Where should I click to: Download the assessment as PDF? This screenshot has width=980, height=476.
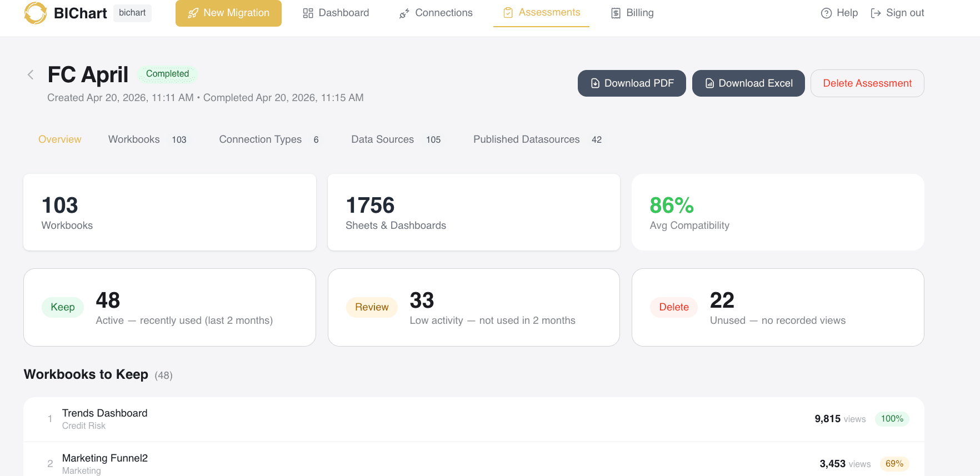pos(632,83)
